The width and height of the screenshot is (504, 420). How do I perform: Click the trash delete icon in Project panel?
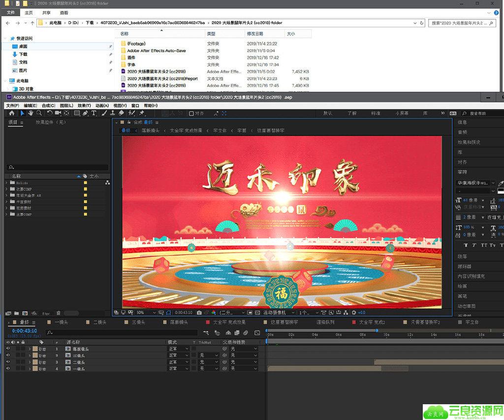tap(58, 313)
